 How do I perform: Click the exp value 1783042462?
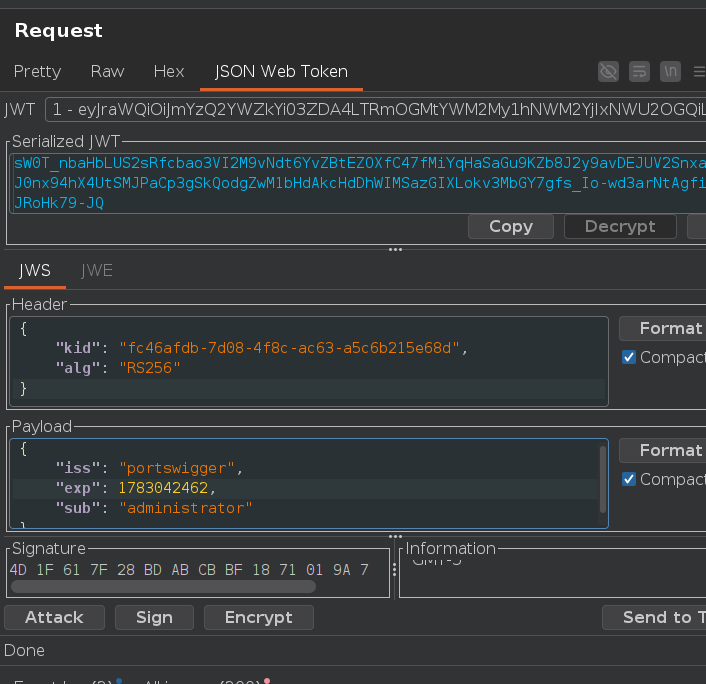163,488
